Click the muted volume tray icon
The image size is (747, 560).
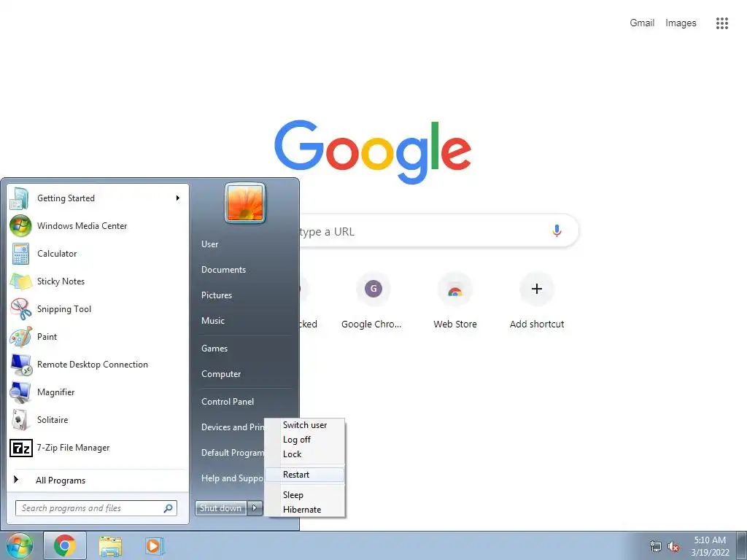point(673,547)
